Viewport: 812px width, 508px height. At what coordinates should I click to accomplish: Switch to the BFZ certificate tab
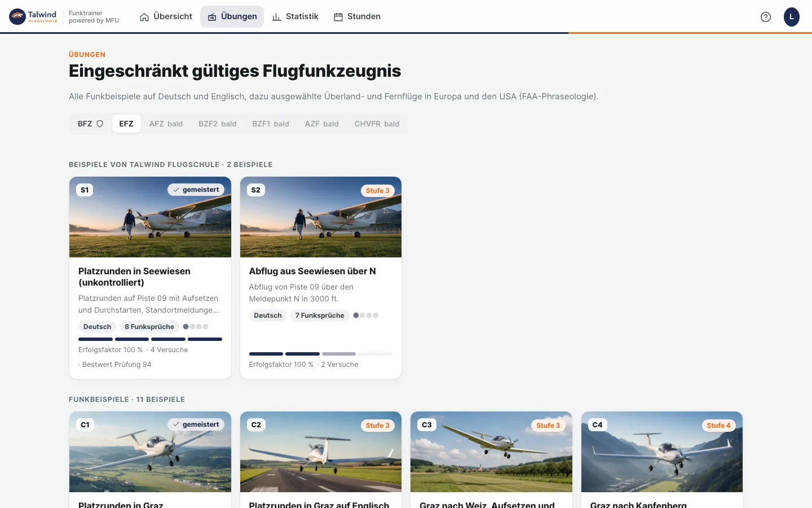[90, 124]
